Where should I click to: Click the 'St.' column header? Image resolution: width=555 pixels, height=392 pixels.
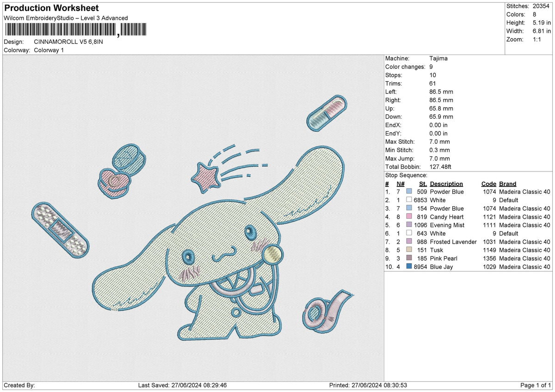[423, 184]
